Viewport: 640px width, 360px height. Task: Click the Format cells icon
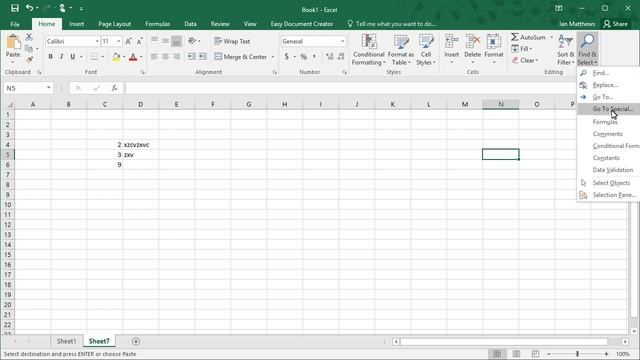[494, 42]
